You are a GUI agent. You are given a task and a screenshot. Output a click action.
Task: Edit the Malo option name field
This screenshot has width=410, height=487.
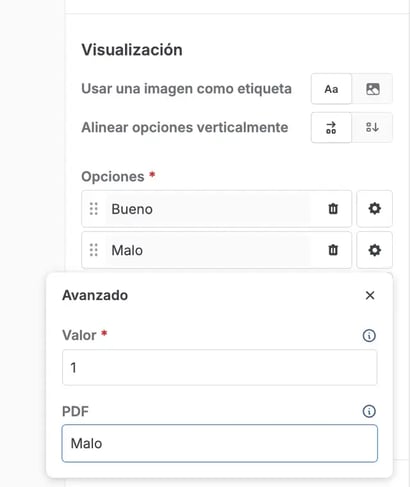[x=208, y=250]
